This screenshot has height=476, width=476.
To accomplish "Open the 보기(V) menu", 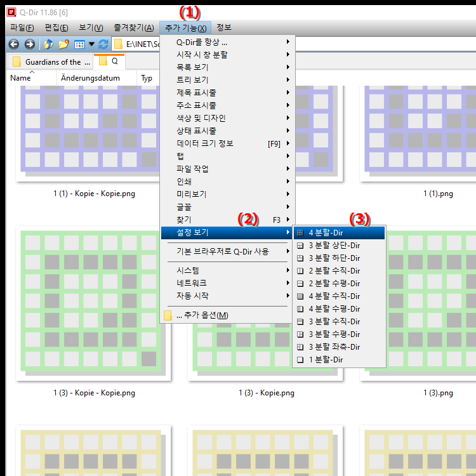I will (91, 28).
